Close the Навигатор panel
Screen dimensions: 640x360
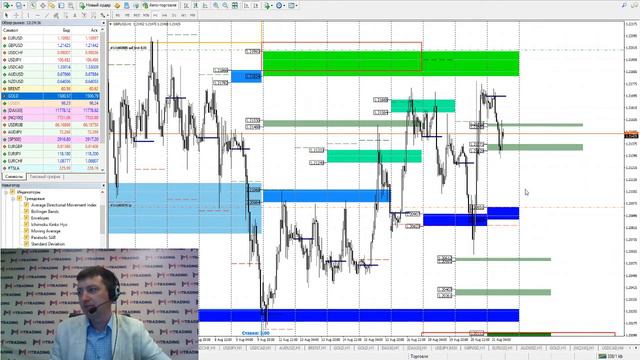[103, 186]
